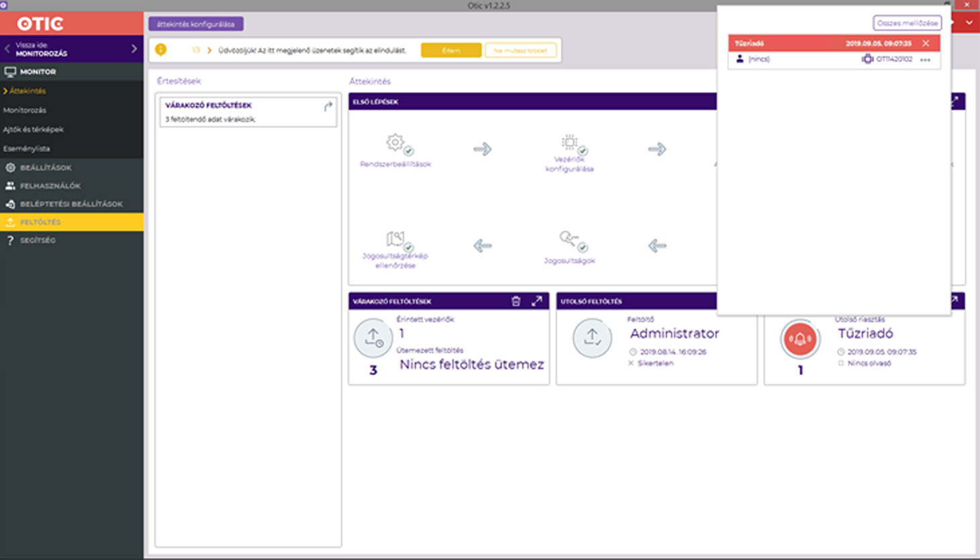The height and width of the screenshot is (560, 980).
Task: Open the Jogosultságok key icon
Action: [x=569, y=239]
